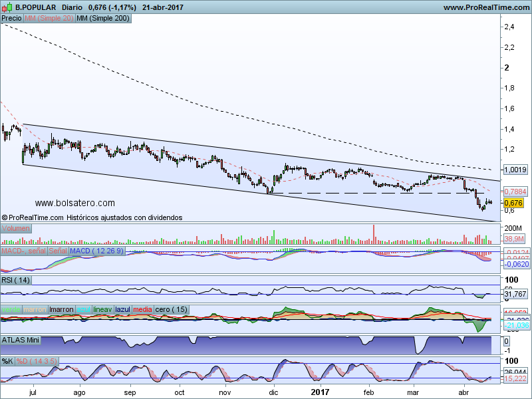Click the 'cero (15)' legend label
The width and height of the screenshot is (532, 399).
[172, 310]
